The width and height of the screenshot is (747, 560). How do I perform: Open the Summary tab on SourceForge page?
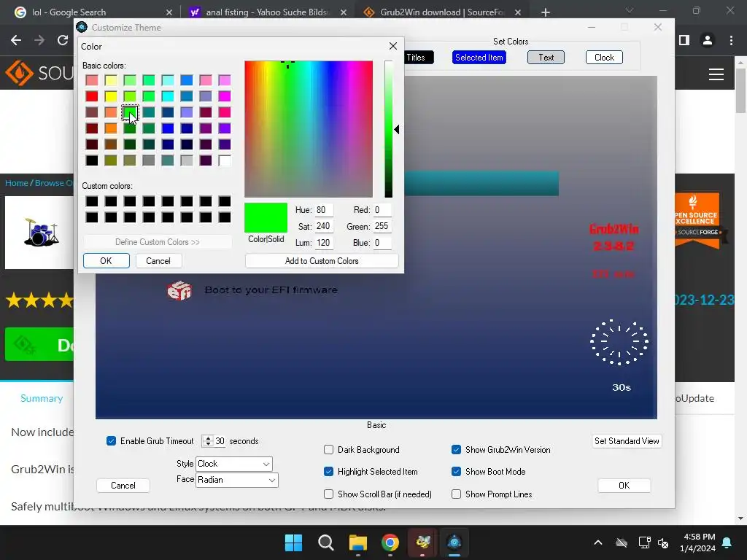point(42,398)
